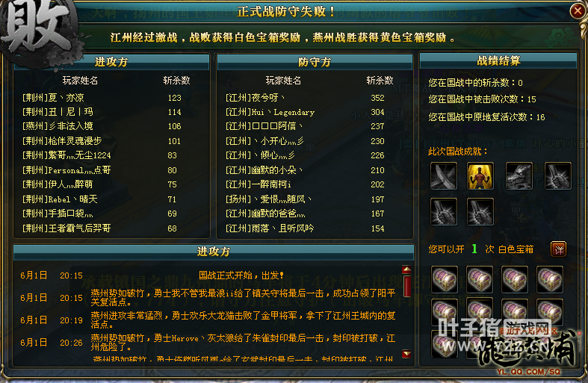588x383 pixels.
Task: Click the red scrollbar thumb in battle log
Action: click(407, 286)
